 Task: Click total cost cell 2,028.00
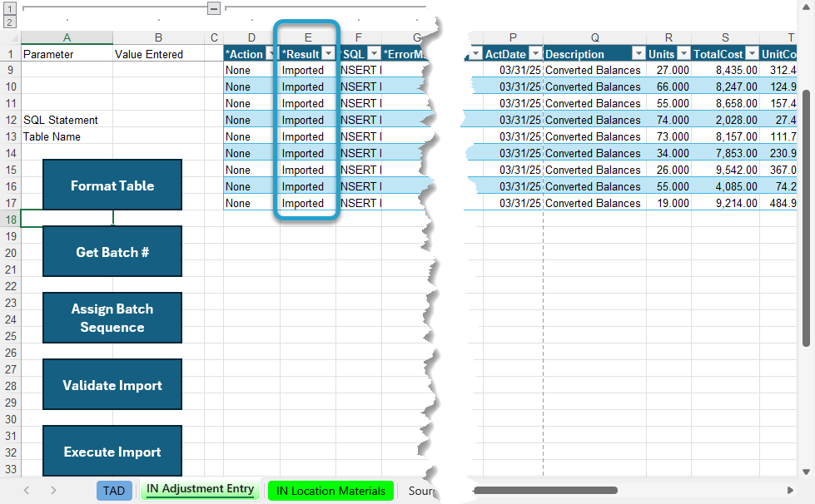point(725,120)
